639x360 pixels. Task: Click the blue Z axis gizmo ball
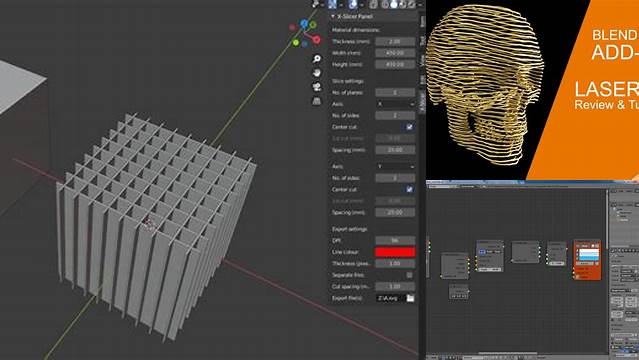click(304, 24)
